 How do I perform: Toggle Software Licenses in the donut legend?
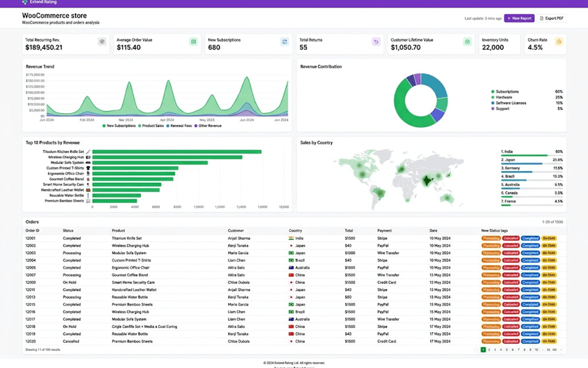pyautogui.click(x=509, y=103)
